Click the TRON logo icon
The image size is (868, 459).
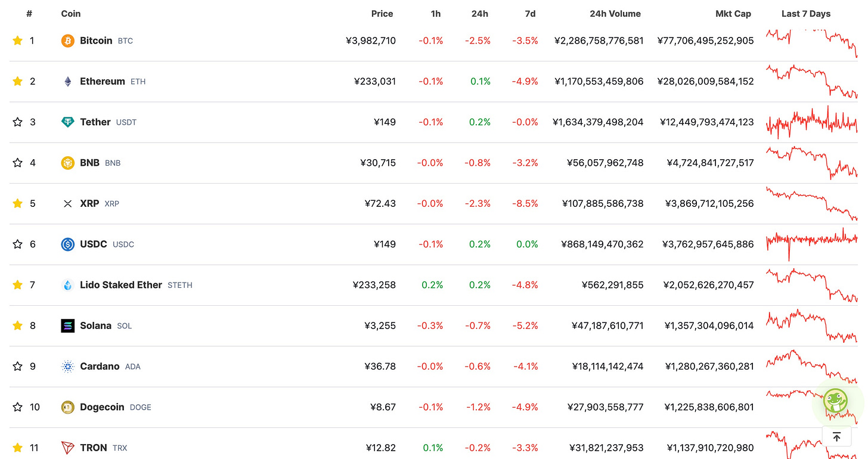(68, 448)
